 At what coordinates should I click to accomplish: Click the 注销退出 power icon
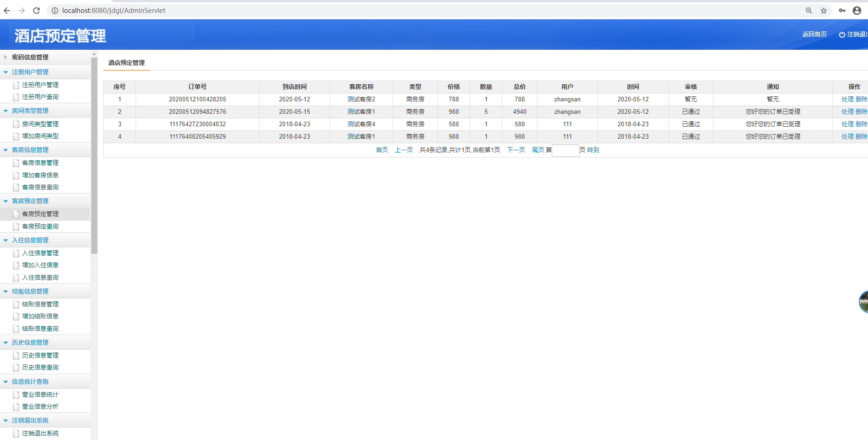click(x=842, y=35)
